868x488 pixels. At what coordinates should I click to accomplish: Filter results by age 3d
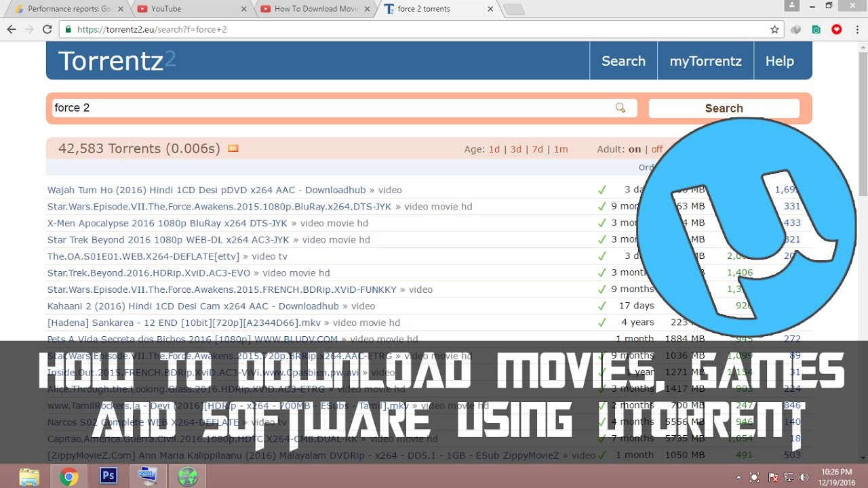point(516,149)
